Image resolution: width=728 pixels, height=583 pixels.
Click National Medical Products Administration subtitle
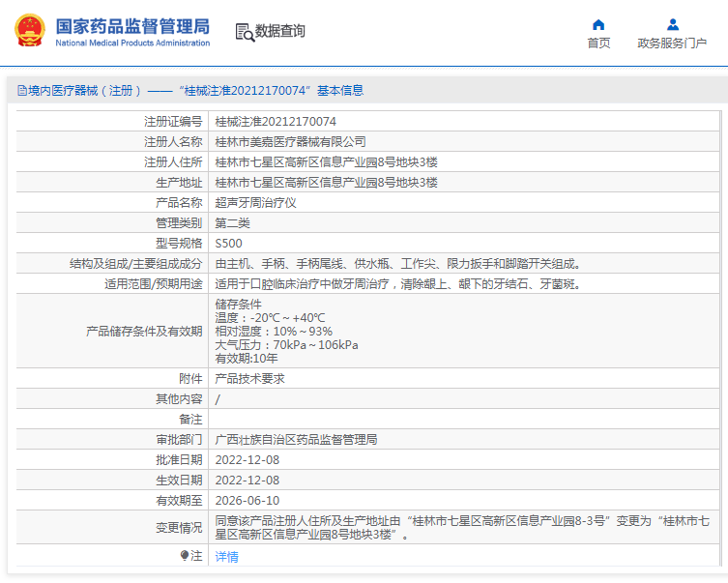[132, 44]
